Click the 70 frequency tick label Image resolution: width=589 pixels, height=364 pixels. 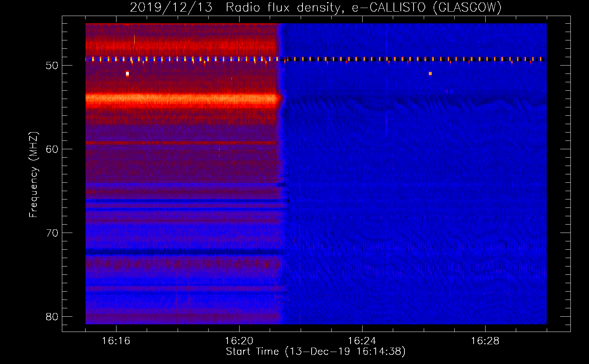[52, 233]
